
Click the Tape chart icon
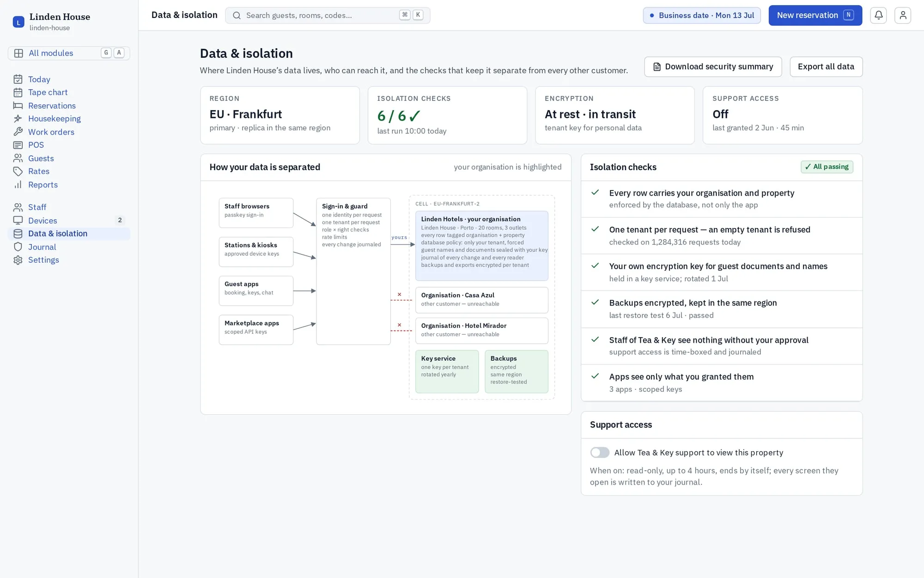click(x=18, y=92)
